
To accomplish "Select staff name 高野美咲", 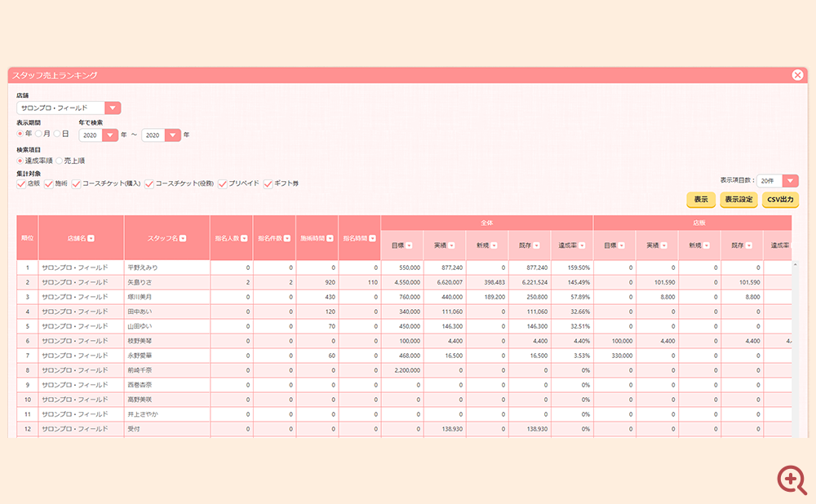I will pos(140,400).
